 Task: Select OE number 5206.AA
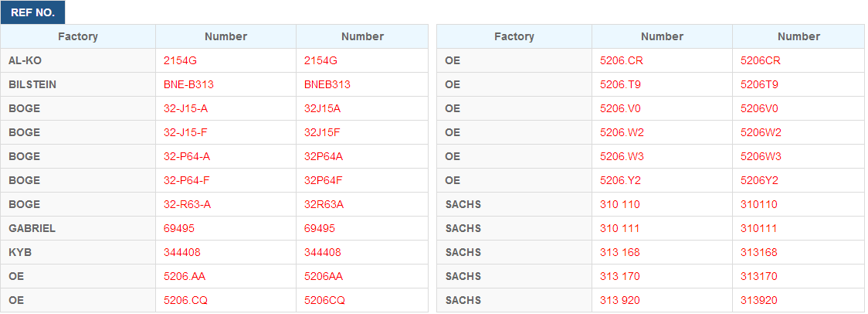[185, 276]
